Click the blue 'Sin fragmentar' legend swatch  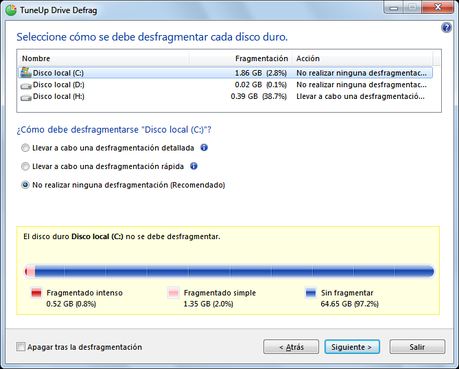pyautogui.click(x=311, y=293)
